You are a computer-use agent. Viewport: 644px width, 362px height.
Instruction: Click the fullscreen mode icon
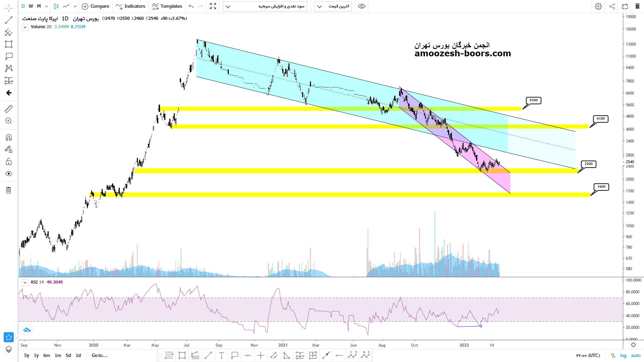point(213,6)
